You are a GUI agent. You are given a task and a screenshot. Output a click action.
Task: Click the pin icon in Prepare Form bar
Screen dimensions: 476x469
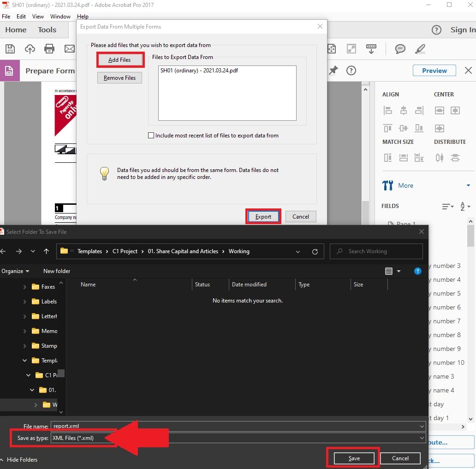333,71
